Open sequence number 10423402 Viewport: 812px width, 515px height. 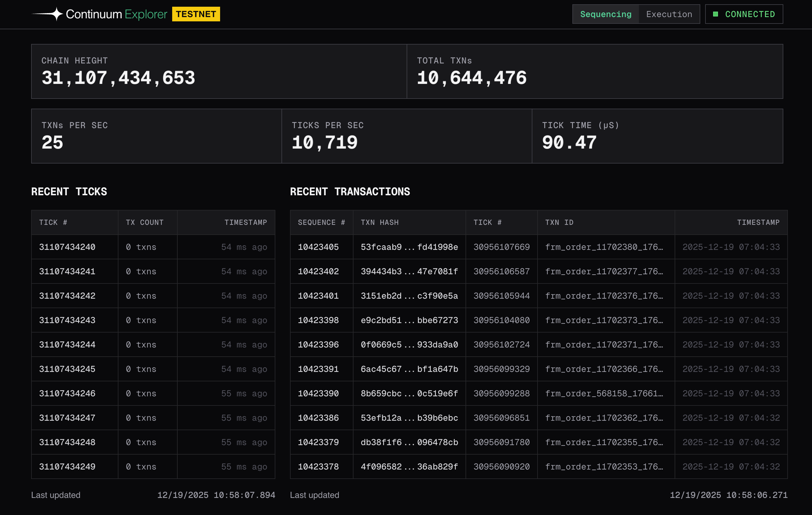[x=318, y=271]
